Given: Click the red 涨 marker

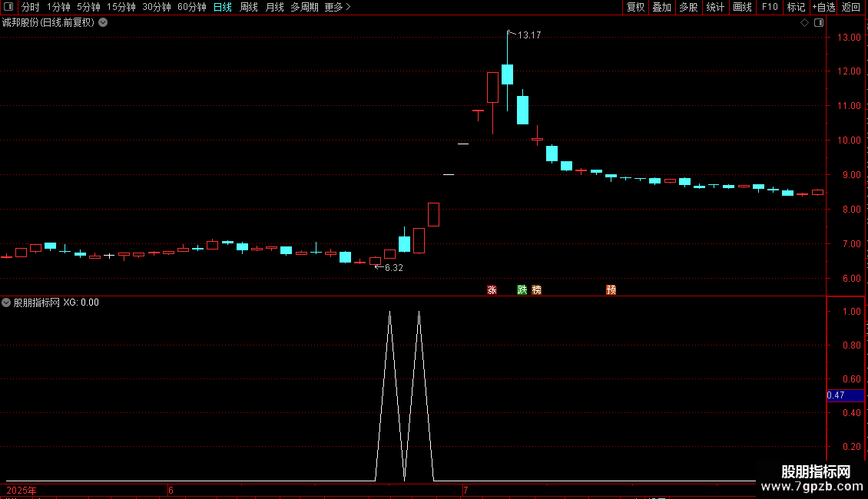Looking at the screenshot, I should pyautogui.click(x=492, y=290).
